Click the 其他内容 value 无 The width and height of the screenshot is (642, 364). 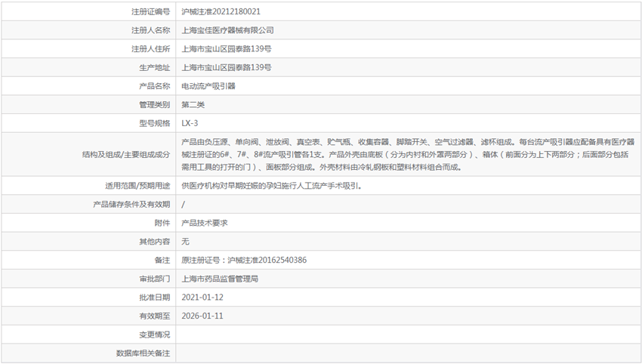point(186,242)
